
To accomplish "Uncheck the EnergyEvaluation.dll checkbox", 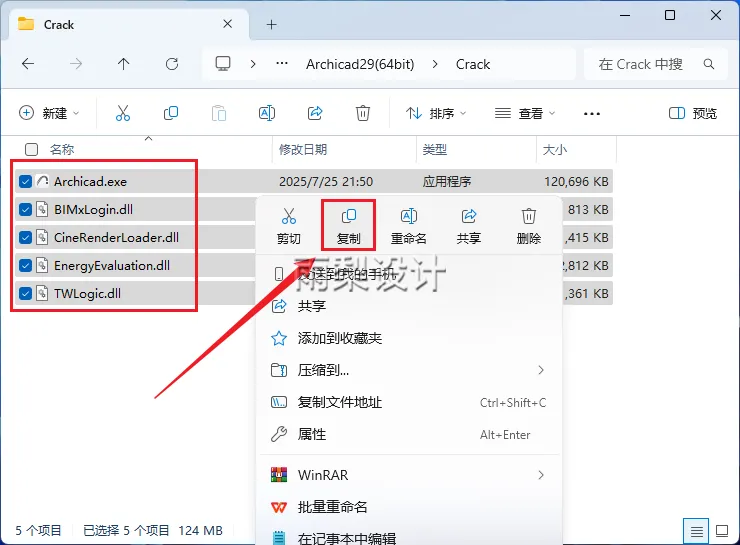I will click(25, 265).
